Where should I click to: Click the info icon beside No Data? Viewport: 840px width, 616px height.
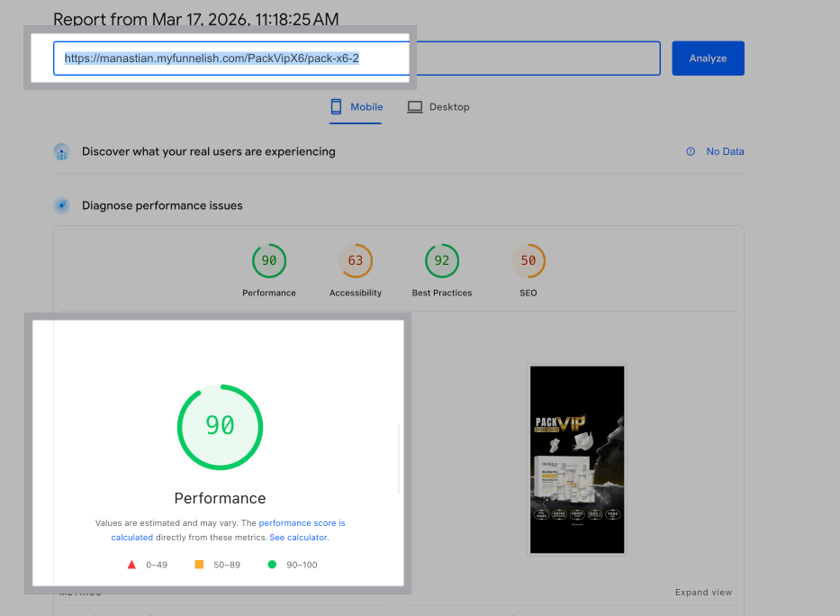[691, 152]
